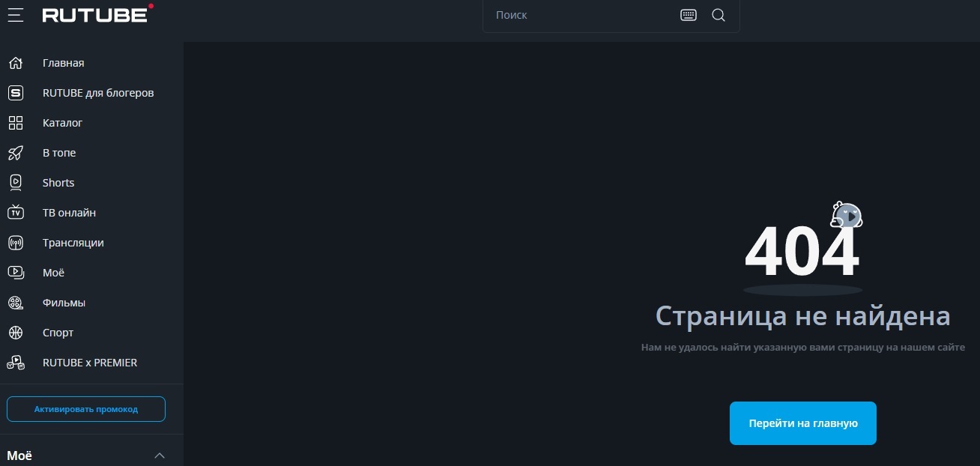Go to Моё in the sidebar list
The height and width of the screenshot is (466, 980).
53,273
